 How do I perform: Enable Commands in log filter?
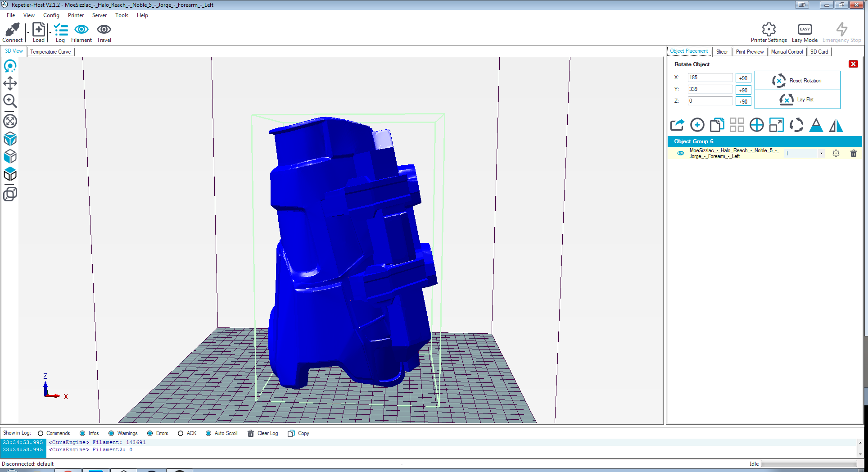[x=41, y=433]
